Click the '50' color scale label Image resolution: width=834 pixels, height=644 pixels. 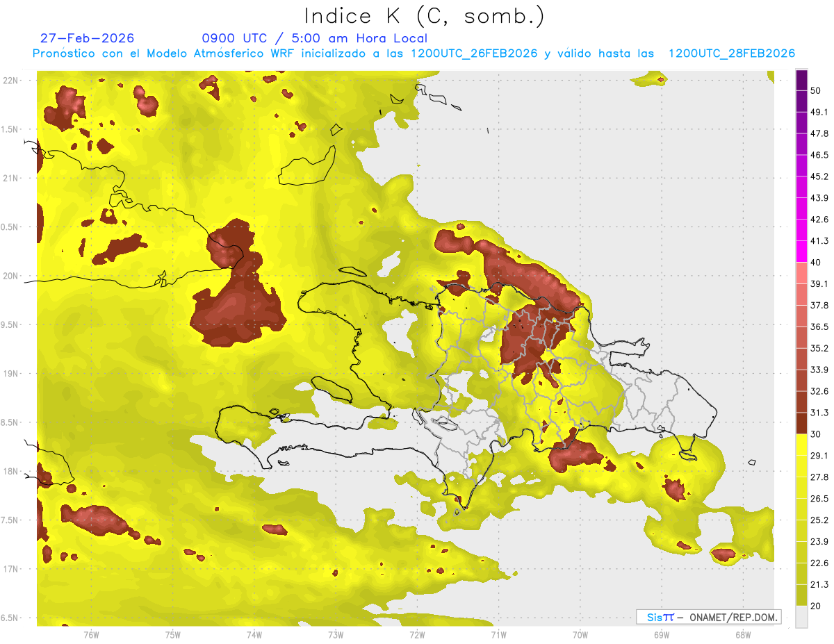[x=816, y=90]
